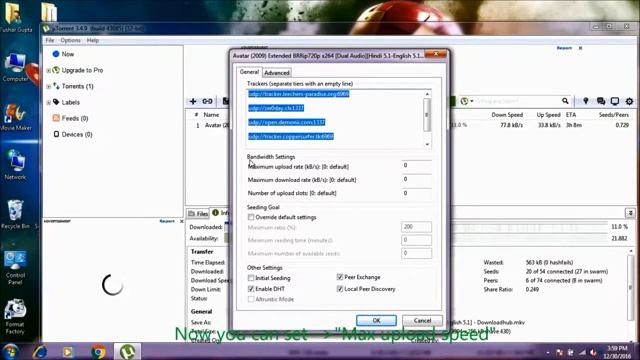
Task: Click the uTorrent search text field
Action: pyautogui.click(x=517, y=101)
